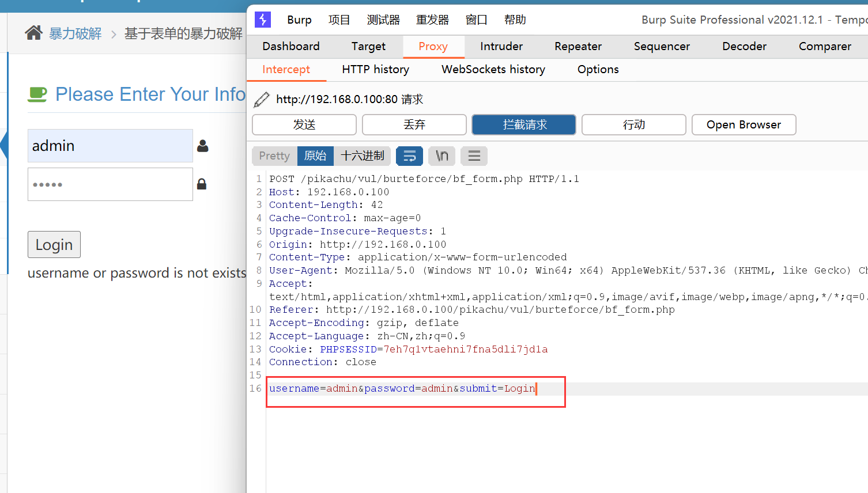This screenshot has width=868, height=493.
Task: Click the Origin header line
Action: (358, 245)
